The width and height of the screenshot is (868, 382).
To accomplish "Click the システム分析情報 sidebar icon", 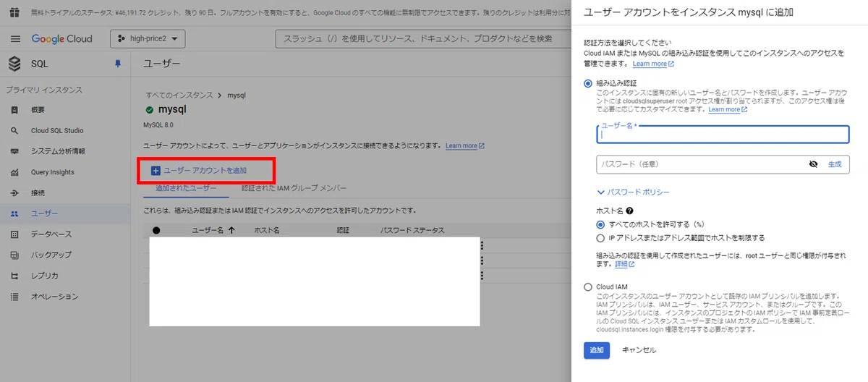I will click(x=14, y=151).
